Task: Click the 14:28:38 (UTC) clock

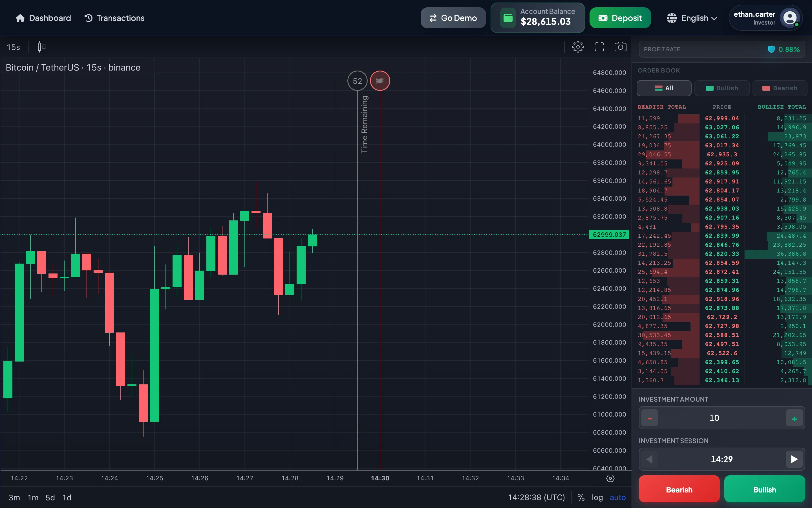Action: (x=536, y=498)
